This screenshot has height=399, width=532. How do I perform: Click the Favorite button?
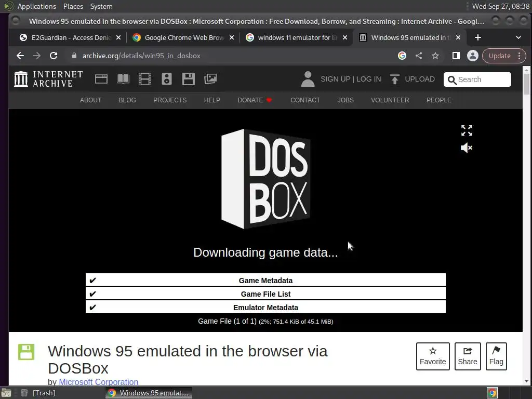tap(433, 356)
